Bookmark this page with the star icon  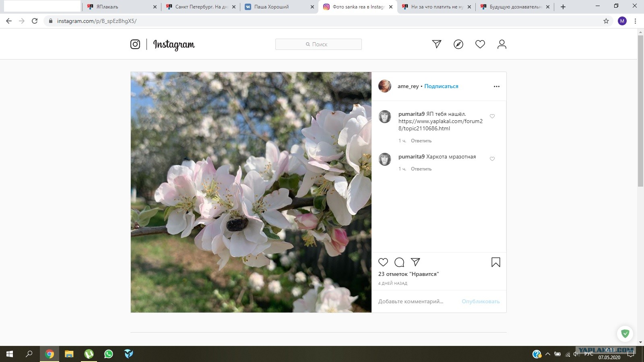606,21
